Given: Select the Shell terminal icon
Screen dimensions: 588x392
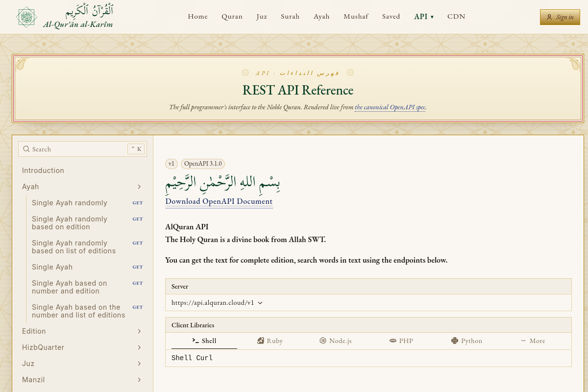Looking at the screenshot, I should pos(196,341).
